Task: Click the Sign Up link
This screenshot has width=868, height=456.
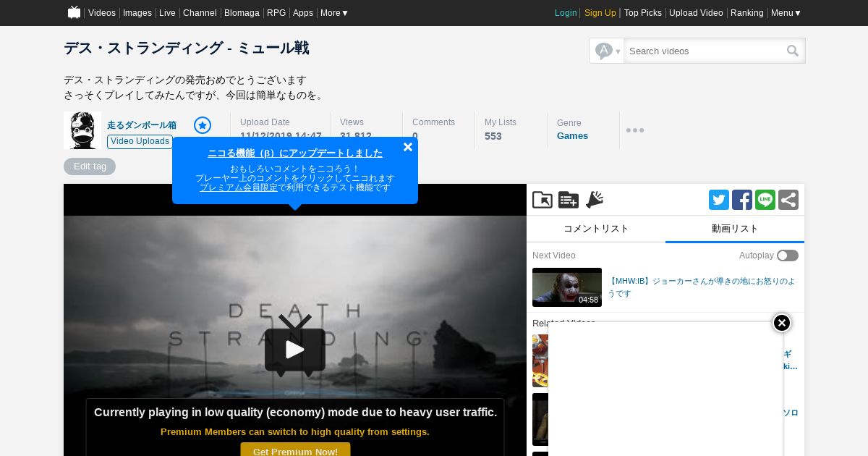Action: (600, 13)
